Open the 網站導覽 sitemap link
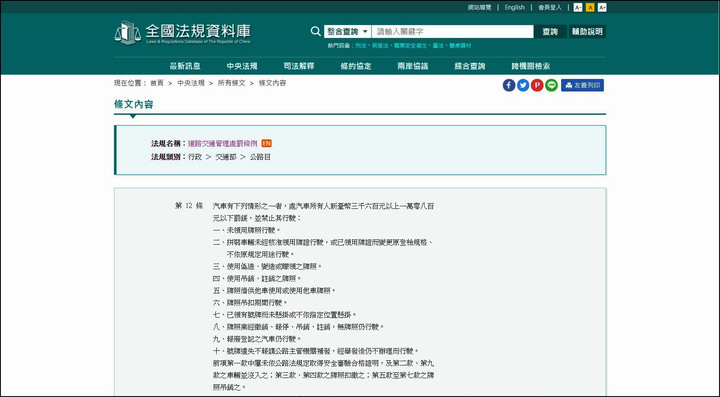Viewport: 720px width, 397px height. point(479,7)
